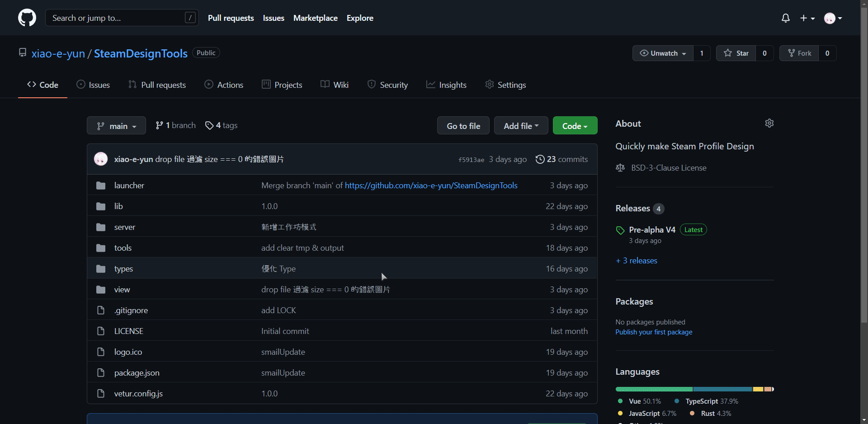868x424 pixels.
Task: Open the + 3 releases link
Action: point(637,261)
